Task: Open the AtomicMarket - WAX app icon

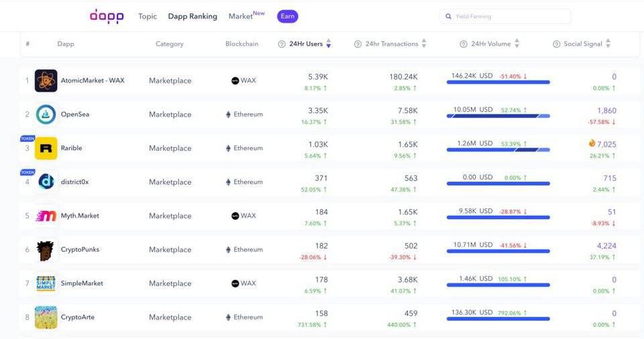Action: tap(46, 80)
